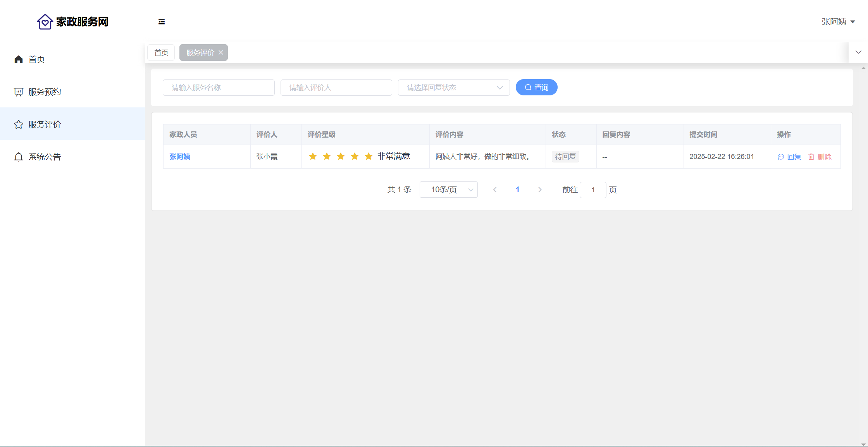
Task: Expand the reply status select box
Action: click(x=453, y=88)
